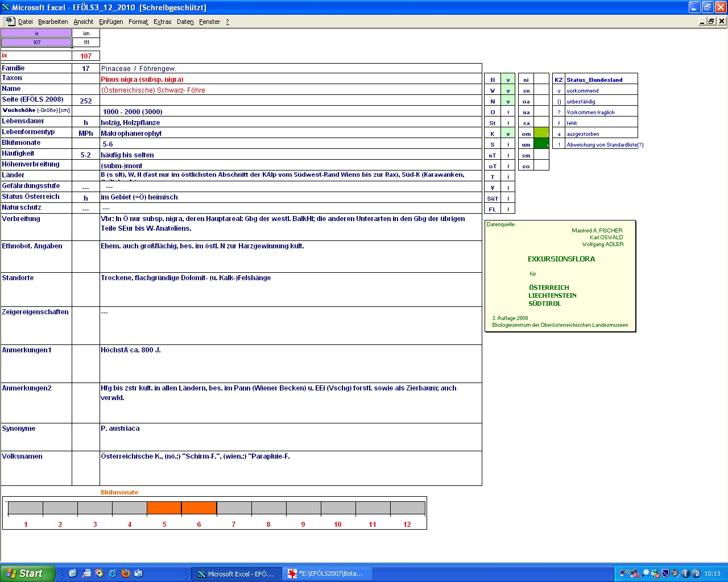
Task: Click the search computer quick launch icon
Action: coord(86,573)
